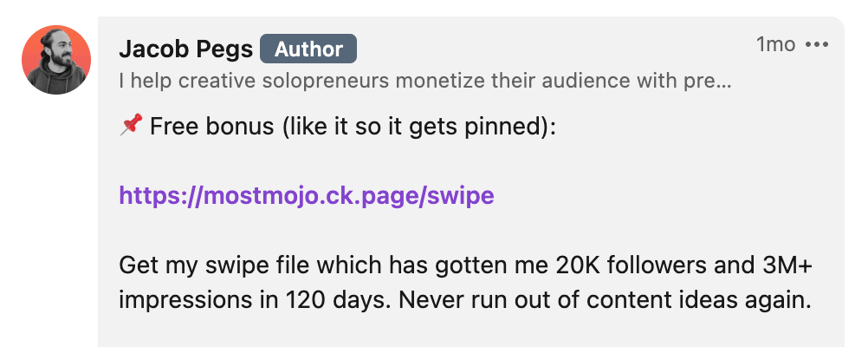Click the "1mo" comment timestamp
The width and height of the screenshot is (868, 347).
pos(776,44)
